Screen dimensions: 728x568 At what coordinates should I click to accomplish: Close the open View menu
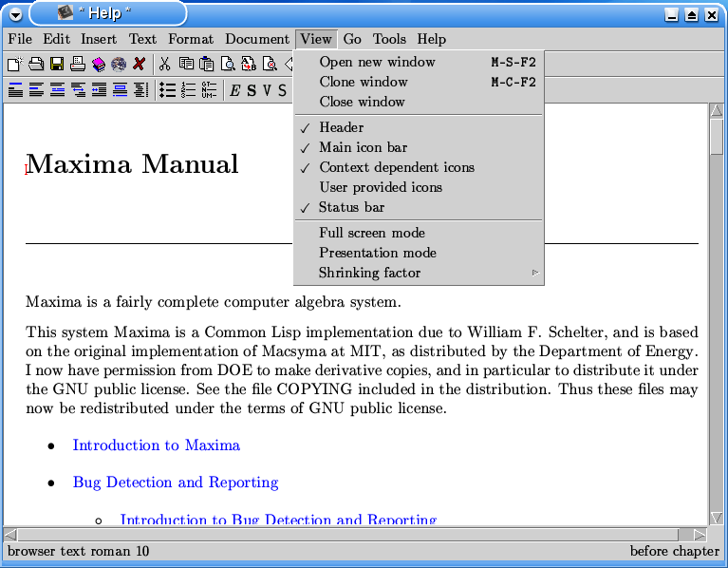(x=316, y=39)
